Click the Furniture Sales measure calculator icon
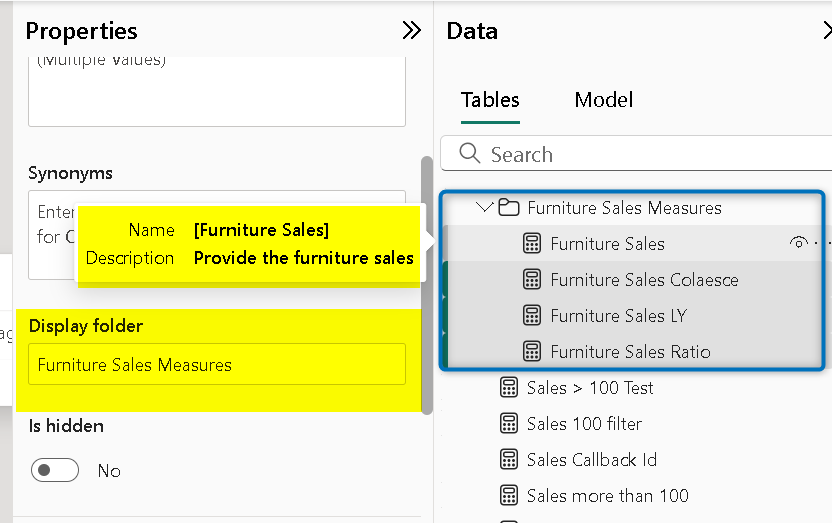This screenshot has height=523, width=832. coord(532,244)
